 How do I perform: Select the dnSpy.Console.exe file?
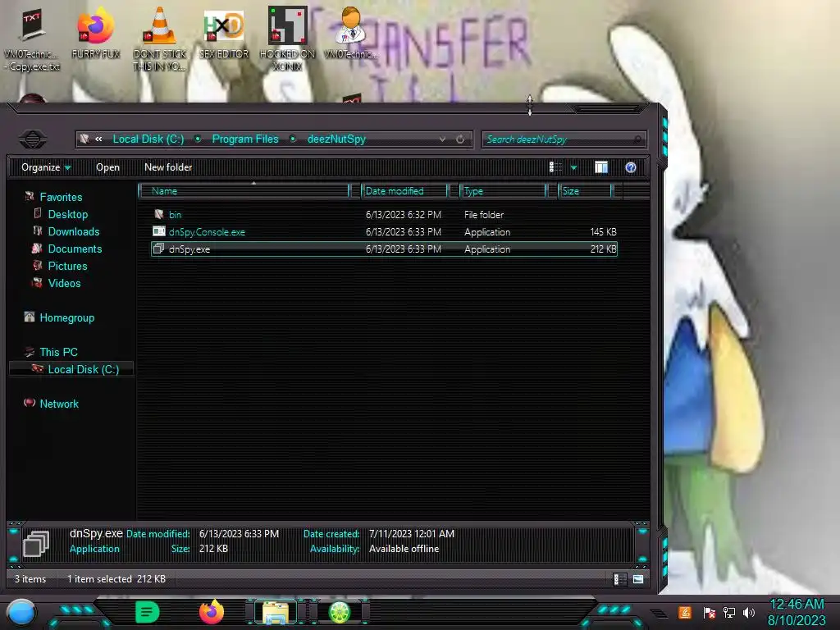point(384,232)
